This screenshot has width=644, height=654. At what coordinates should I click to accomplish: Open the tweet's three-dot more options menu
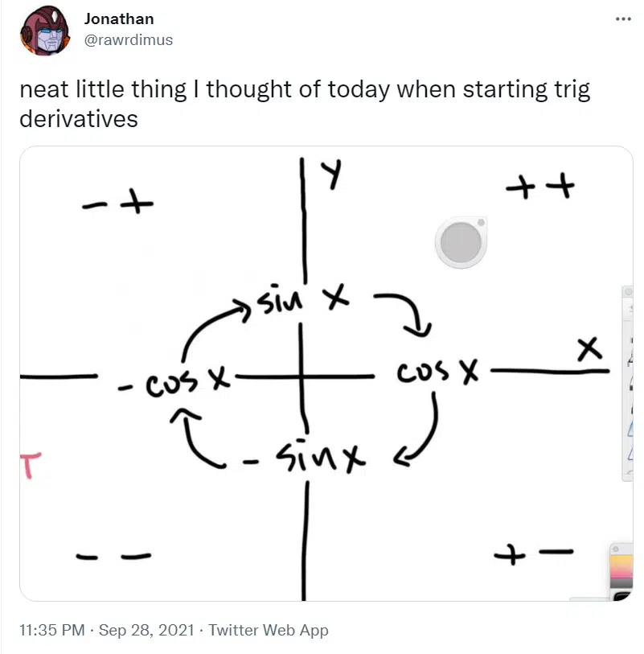(x=623, y=19)
